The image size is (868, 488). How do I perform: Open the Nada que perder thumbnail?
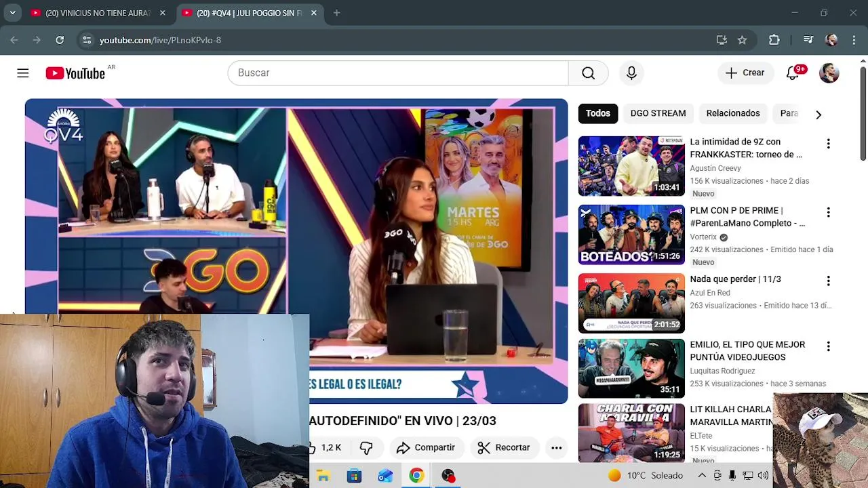coord(631,303)
